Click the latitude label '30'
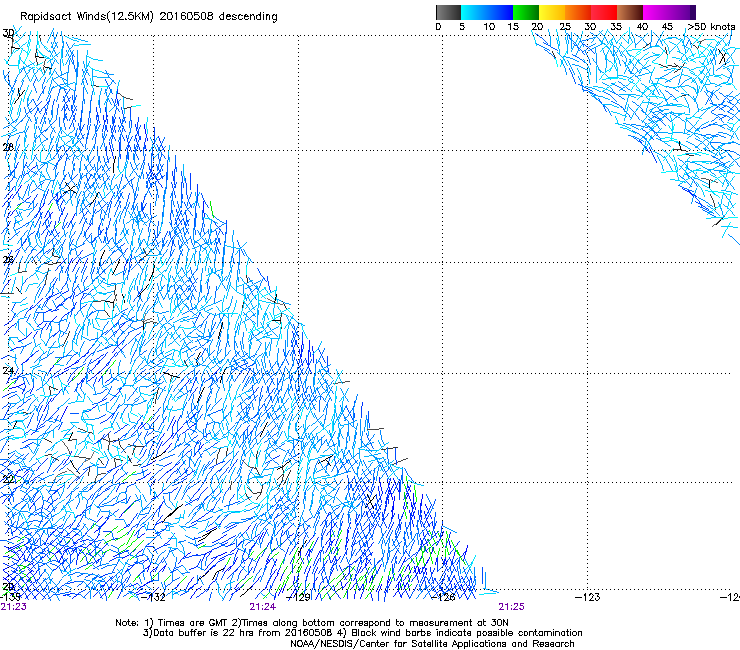Image resolution: width=740 pixels, height=650 pixels. pos(8,33)
